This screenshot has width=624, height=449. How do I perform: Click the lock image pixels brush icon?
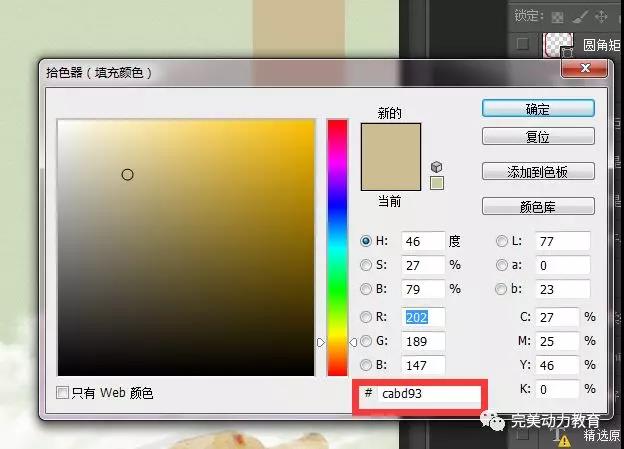point(579,16)
